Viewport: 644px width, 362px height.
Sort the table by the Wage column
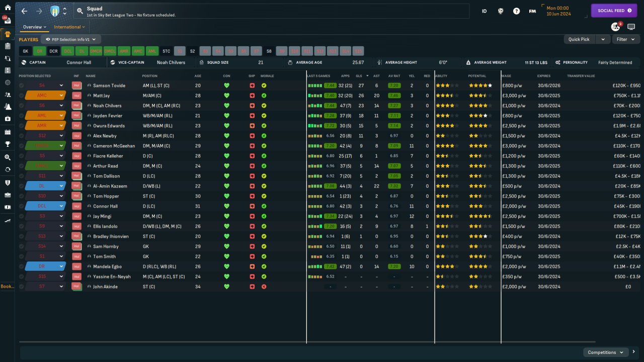coord(507,76)
